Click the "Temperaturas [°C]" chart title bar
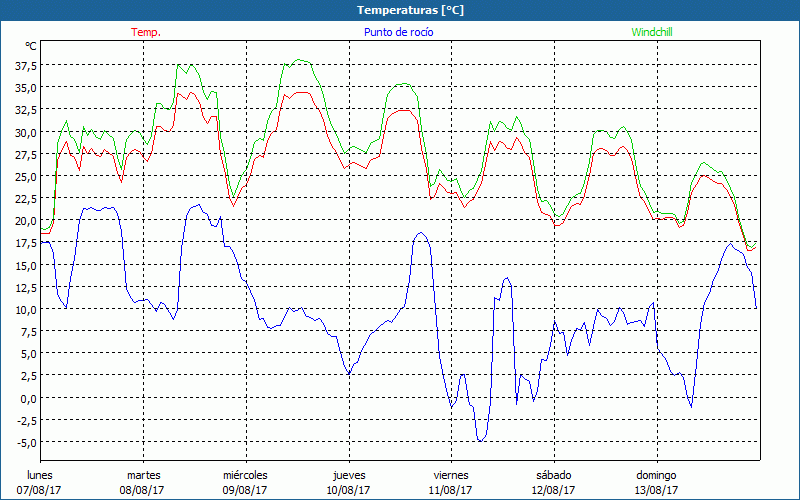 (400, 10)
